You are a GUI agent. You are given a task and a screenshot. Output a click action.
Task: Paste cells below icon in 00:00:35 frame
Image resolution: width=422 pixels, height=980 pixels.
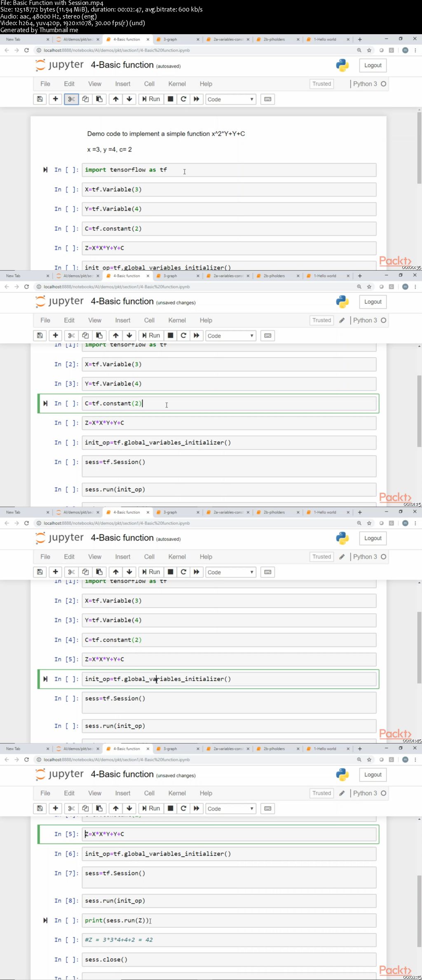[x=99, y=99]
